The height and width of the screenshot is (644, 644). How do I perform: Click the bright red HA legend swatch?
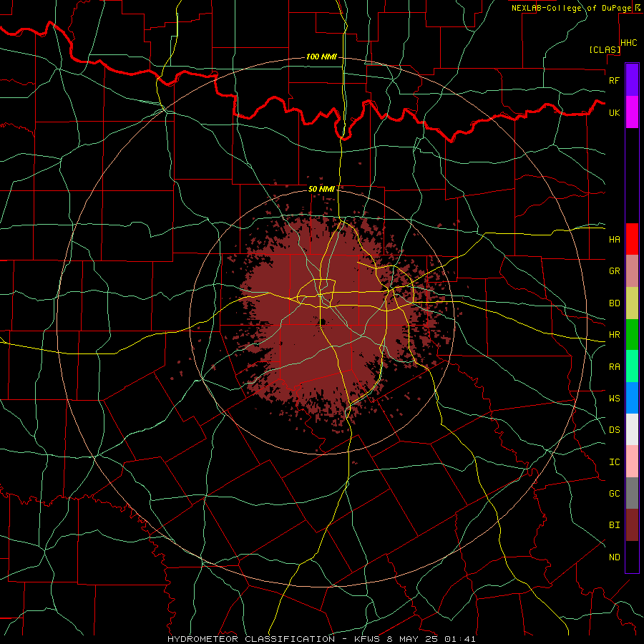[632, 239]
